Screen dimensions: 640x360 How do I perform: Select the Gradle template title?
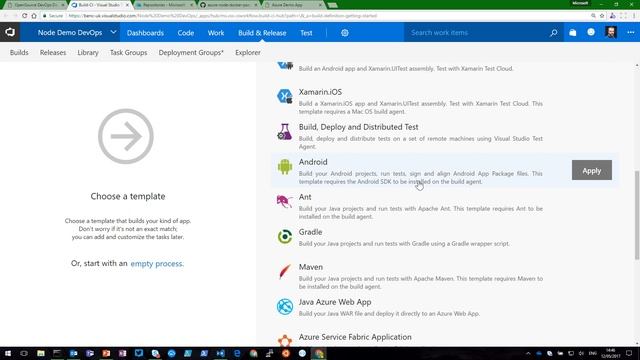(310, 232)
